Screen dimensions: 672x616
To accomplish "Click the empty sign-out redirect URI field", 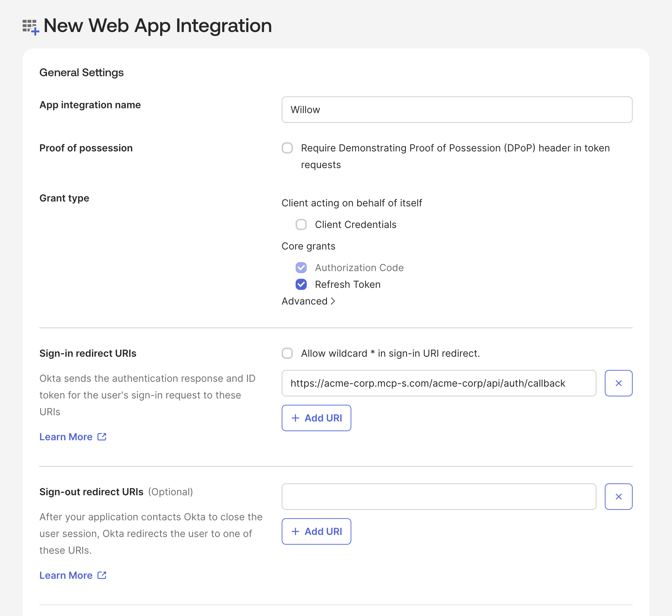I will coord(439,497).
